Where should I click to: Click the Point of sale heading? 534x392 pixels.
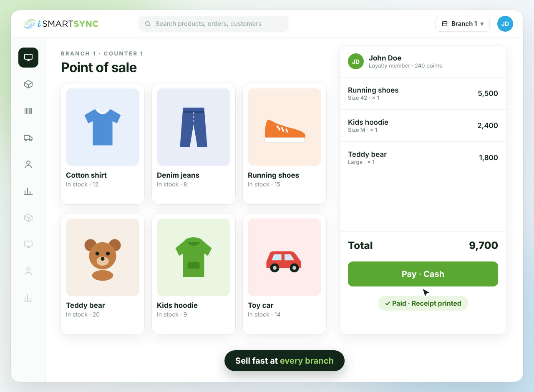click(x=99, y=68)
